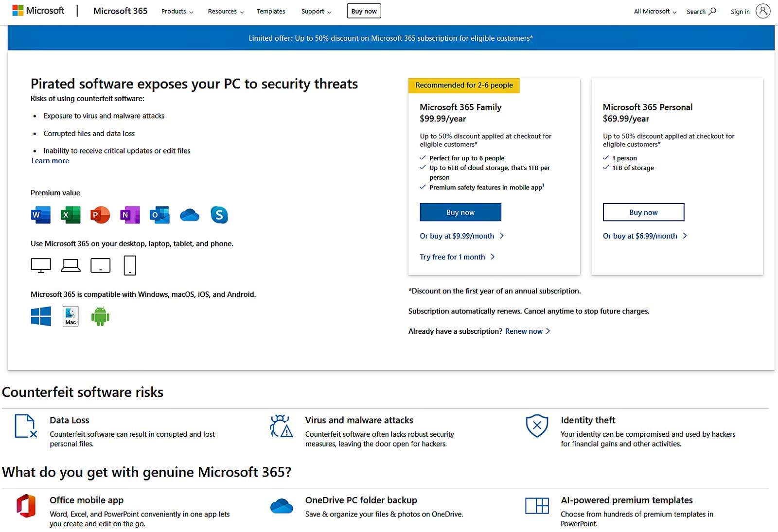This screenshot has height=532, width=778.
Task: Click the $69.99/year price text
Action: click(x=626, y=119)
